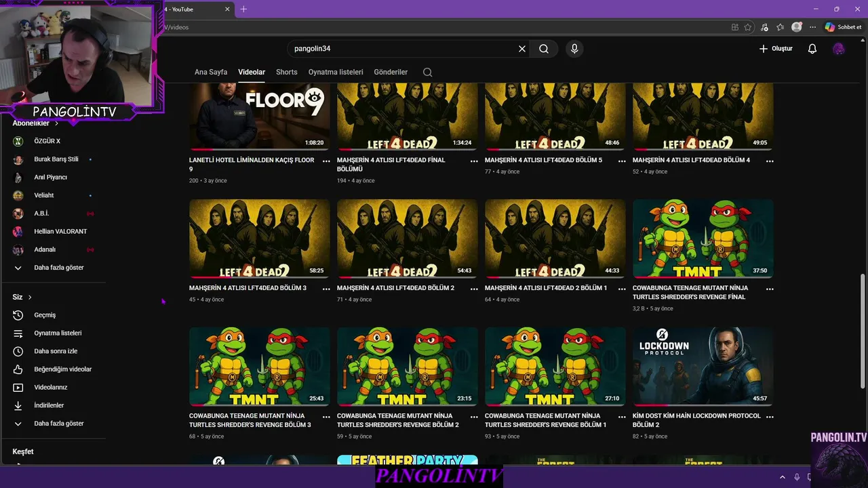Open Copilot Sohbet et button
The height and width of the screenshot is (488, 868).
click(843, 27)
